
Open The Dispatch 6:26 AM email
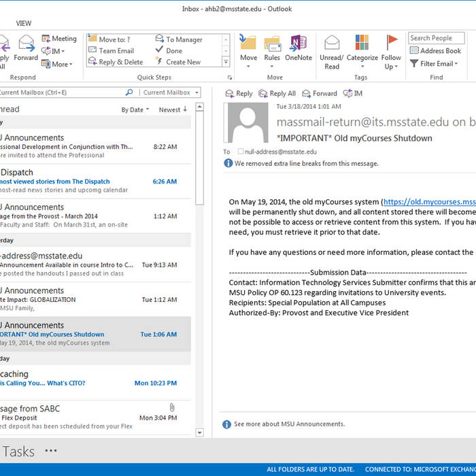point(95,182)
